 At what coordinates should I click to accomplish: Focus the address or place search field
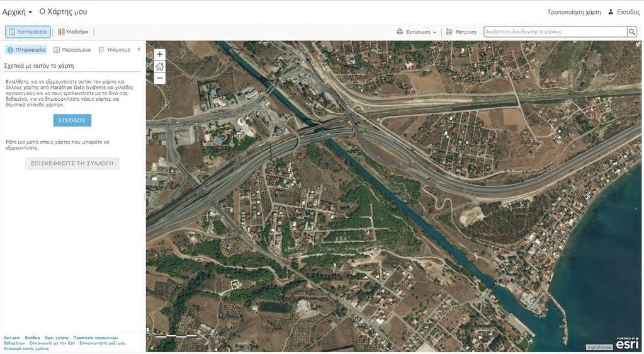pos(555,31)
